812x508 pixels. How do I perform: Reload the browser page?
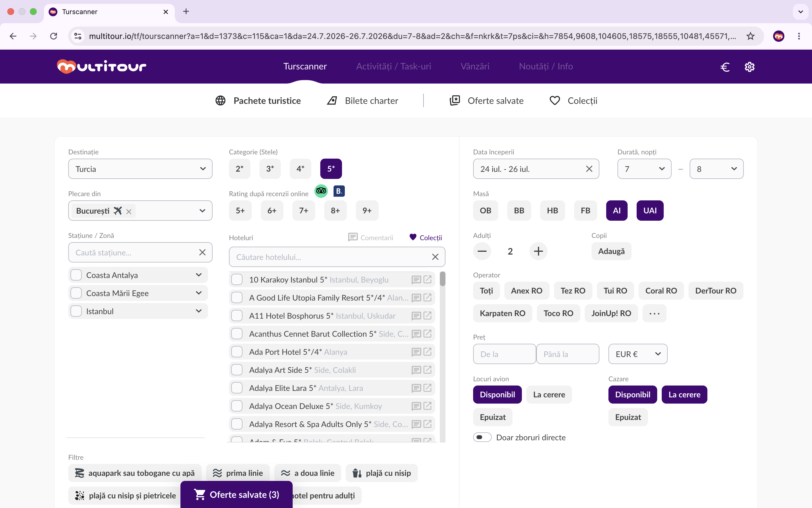tap(54, 36)
